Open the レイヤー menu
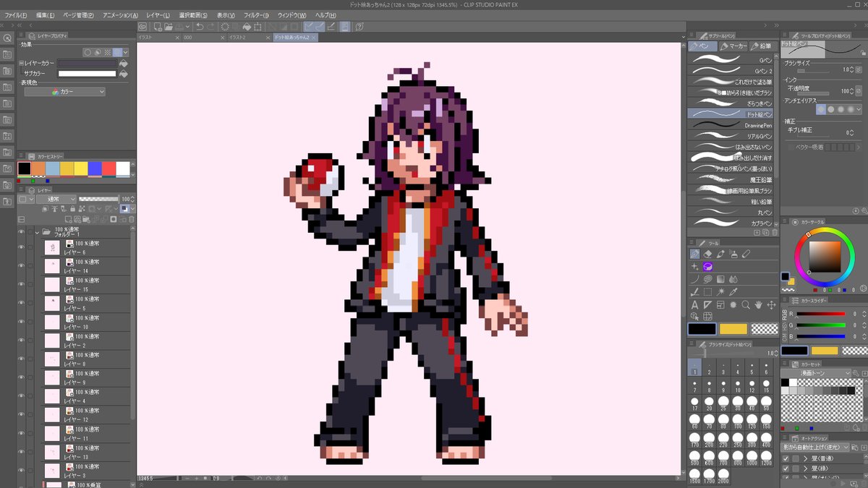Screen dimensions: 868x488 [158, 15]
